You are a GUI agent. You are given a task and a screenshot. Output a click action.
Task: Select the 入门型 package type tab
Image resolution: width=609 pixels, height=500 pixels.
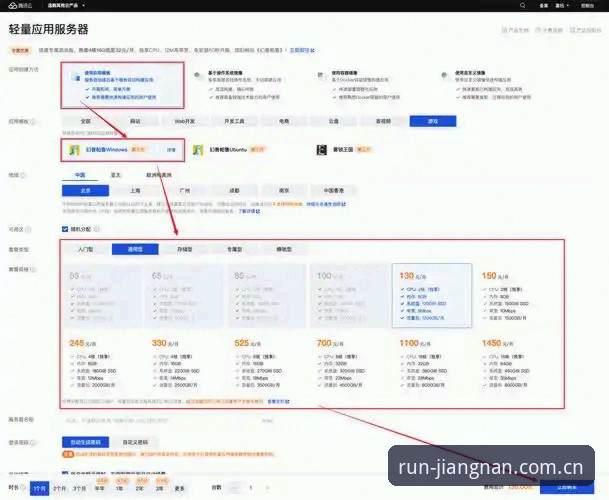click(x=85, y=249)
